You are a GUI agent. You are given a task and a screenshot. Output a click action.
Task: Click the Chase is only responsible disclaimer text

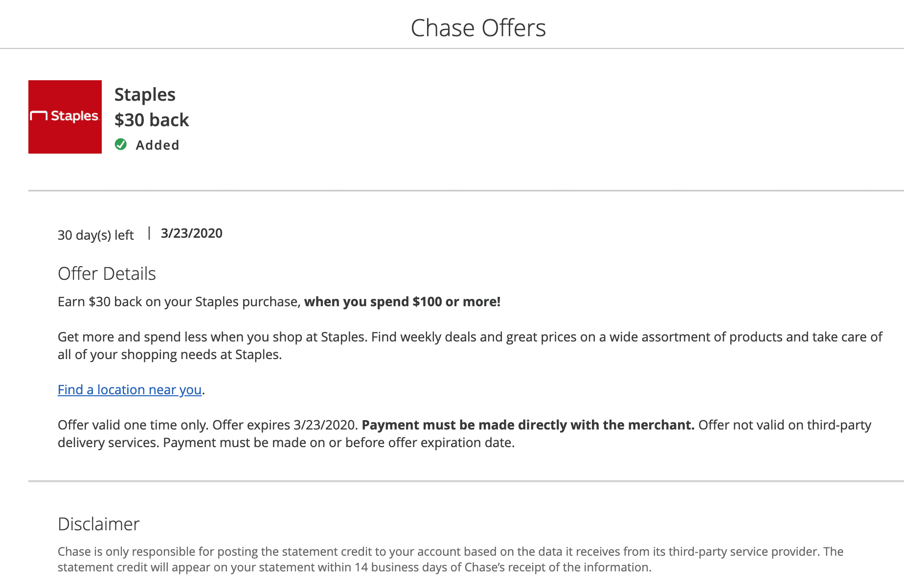coord(451,552)
